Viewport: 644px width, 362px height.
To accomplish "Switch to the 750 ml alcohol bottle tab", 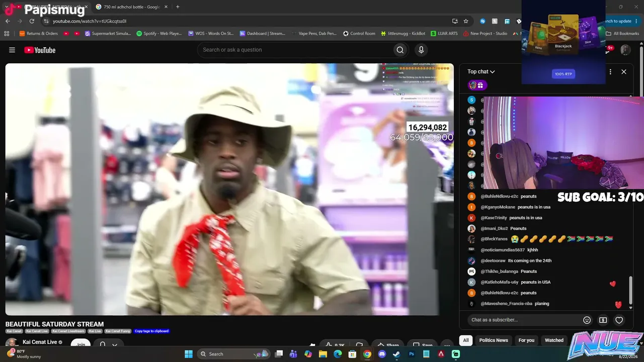I will coord(132,7).
